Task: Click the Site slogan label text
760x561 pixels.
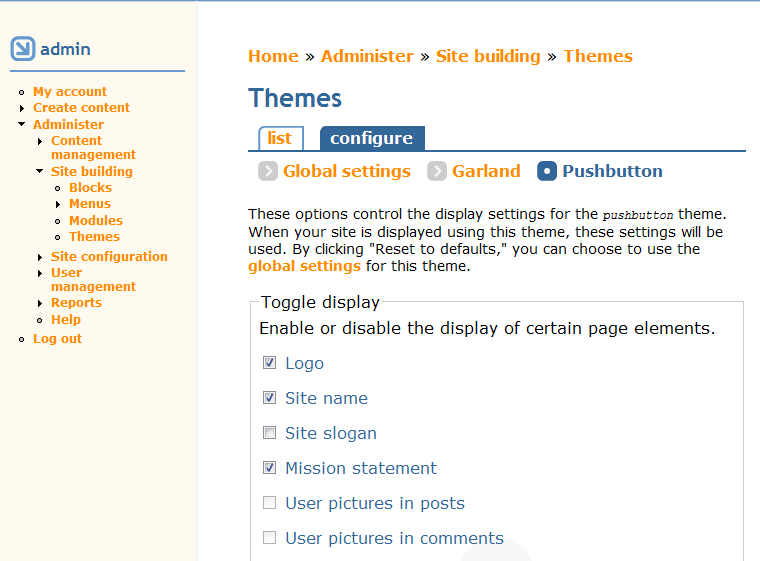Action: [x=331, y=433]
